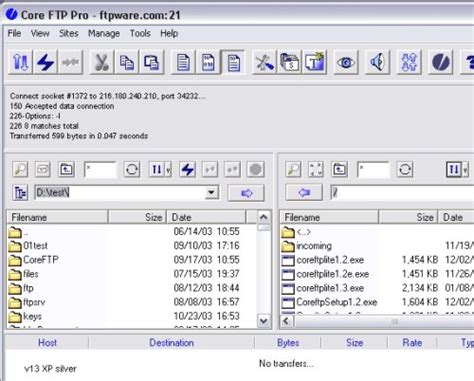Image resolution: width=474 pixels, height=381 pixels.
Task: Open Site Manager connect icon
Action: (20, 62)
